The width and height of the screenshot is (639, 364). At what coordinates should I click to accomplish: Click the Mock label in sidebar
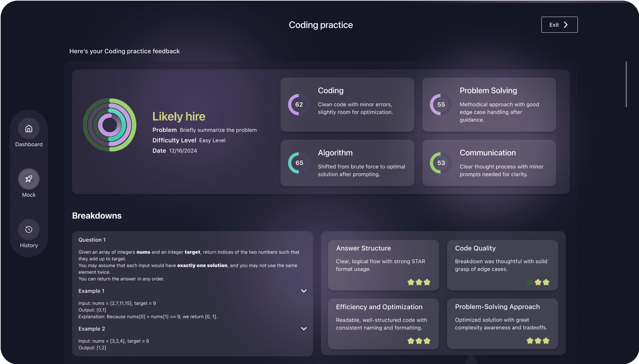(x=29, y=195)
